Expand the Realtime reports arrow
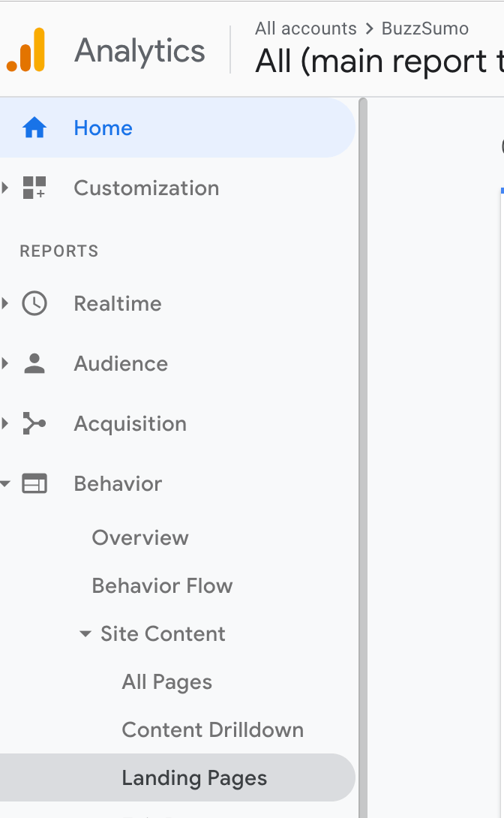 point(6,304)
